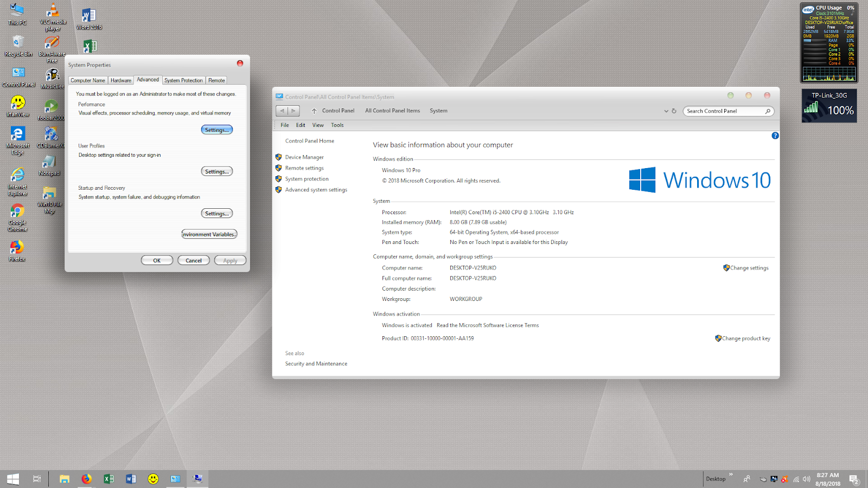868x488 pixels.
Task: Read the Microsoft Software License Terms
Action: click(488, 325)
